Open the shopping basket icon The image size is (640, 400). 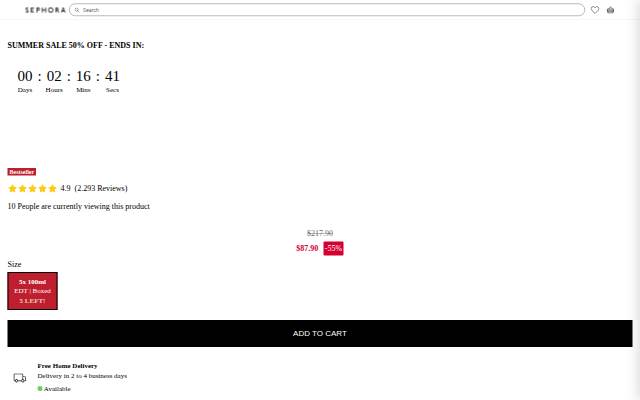pyautogui.click(x=610, y=10)
